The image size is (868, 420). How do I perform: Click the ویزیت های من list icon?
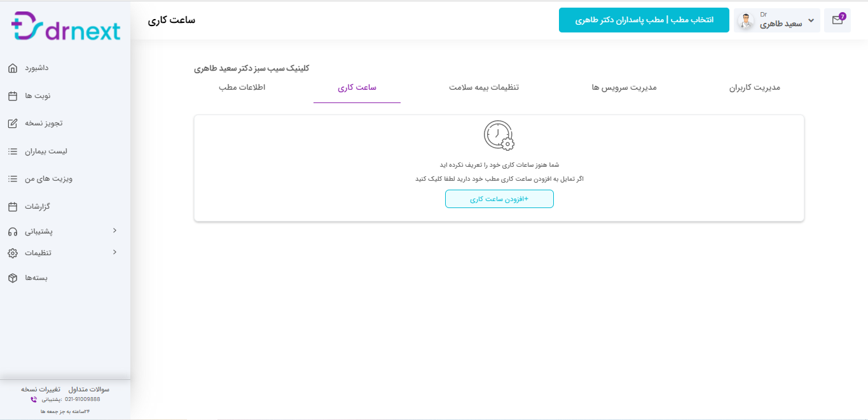pos(13,179)
